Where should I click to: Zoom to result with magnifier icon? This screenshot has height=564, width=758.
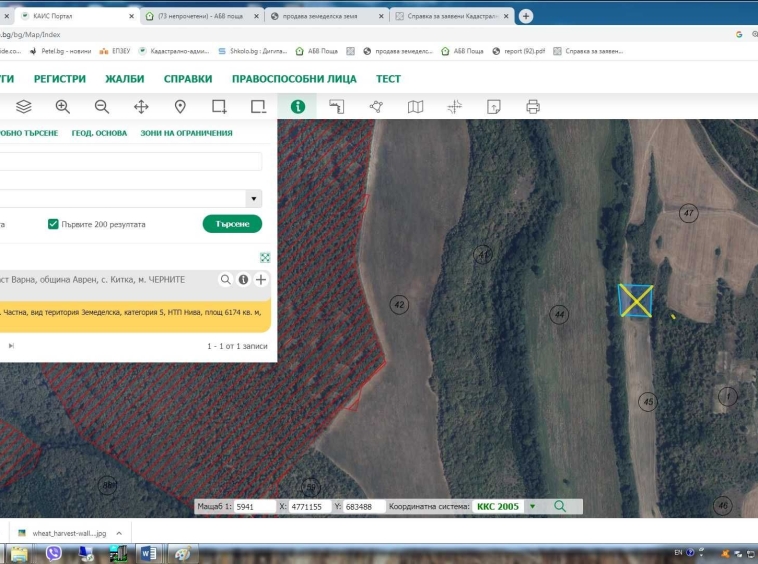[x=226, y=280]
